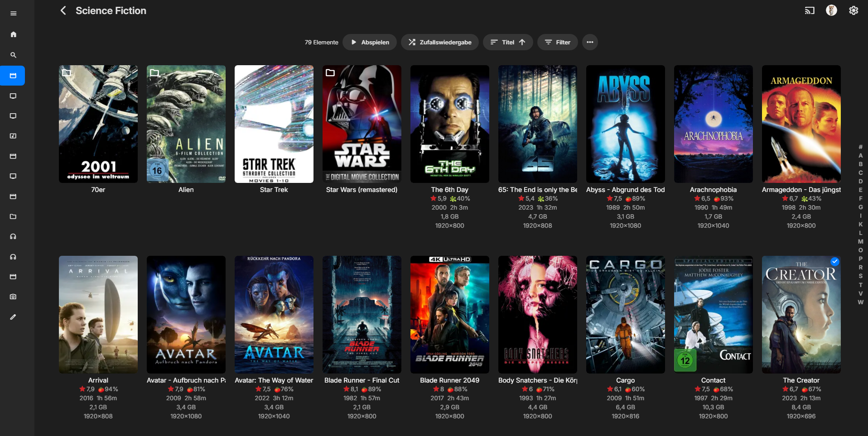868x436 pixels.
Task: Click the Science Fiction page heading
Action: (x=111, y=10)
